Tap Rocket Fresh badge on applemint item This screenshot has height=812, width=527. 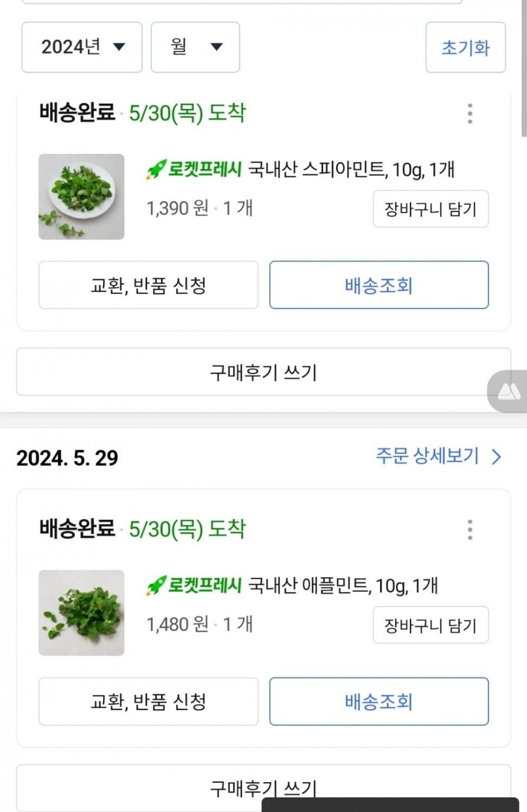(194, 585)
